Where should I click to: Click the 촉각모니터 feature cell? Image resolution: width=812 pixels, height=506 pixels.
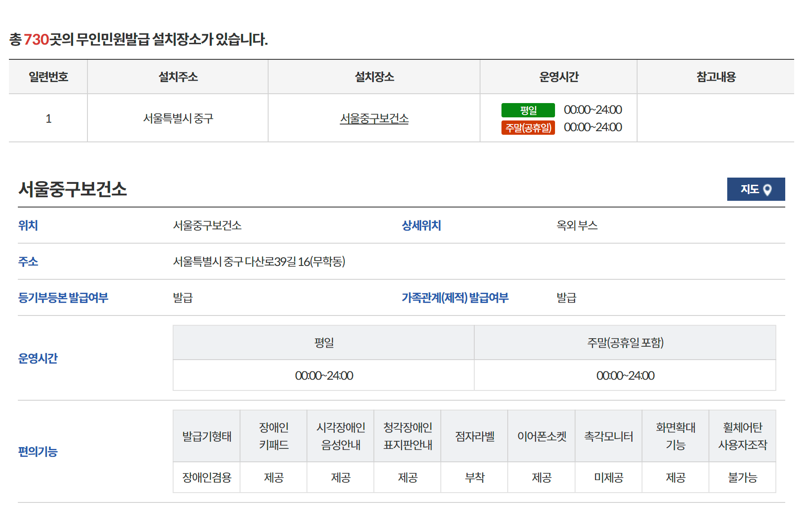click(x=609, y=435)
